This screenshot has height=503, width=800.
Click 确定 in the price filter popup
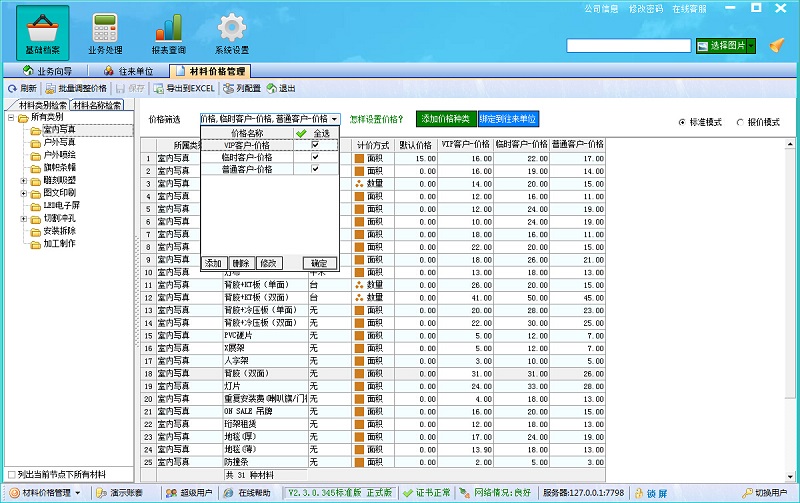(x=319, y=263)
